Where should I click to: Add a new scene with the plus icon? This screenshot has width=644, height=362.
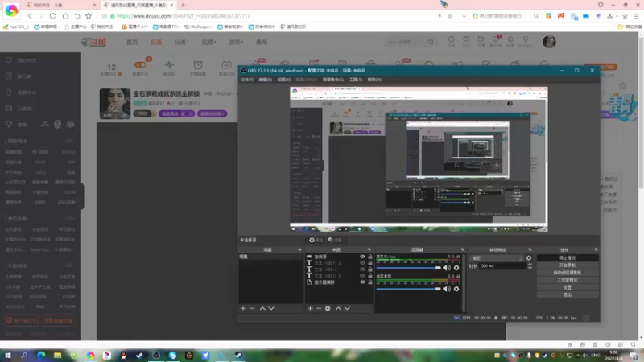(243, 308)
